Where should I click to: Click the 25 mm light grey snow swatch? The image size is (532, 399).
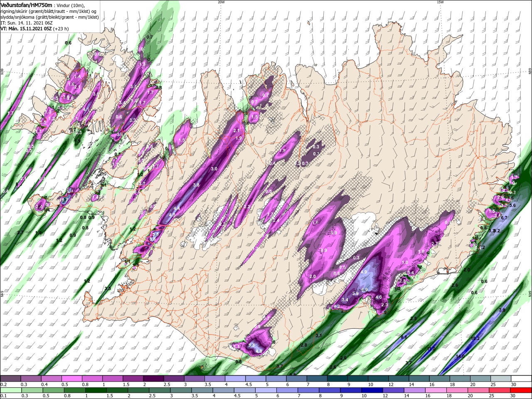[501, 379]
